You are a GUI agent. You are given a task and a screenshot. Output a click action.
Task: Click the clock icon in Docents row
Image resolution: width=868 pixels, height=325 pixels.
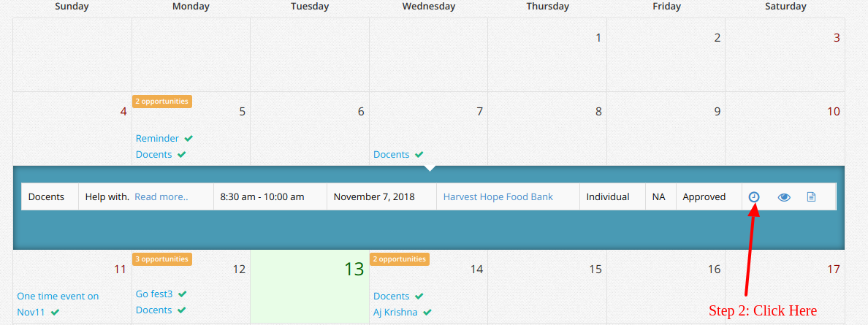pyautogui.click(x=753, y=196)
